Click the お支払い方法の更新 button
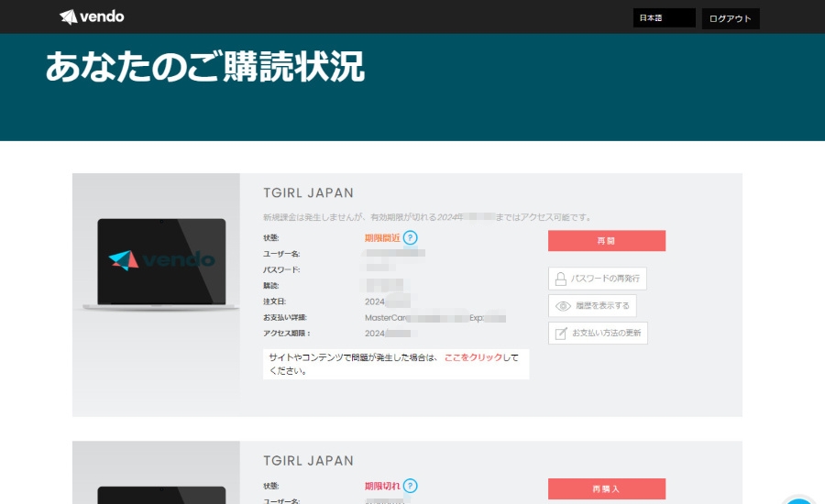 [598, 333]
